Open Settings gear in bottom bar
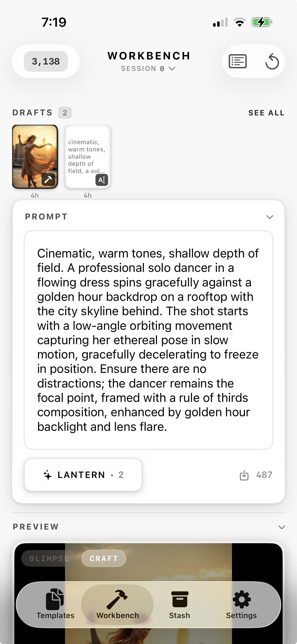Image resolution: width=297 pixels, height=644 pixels. [x=241, y=604]
